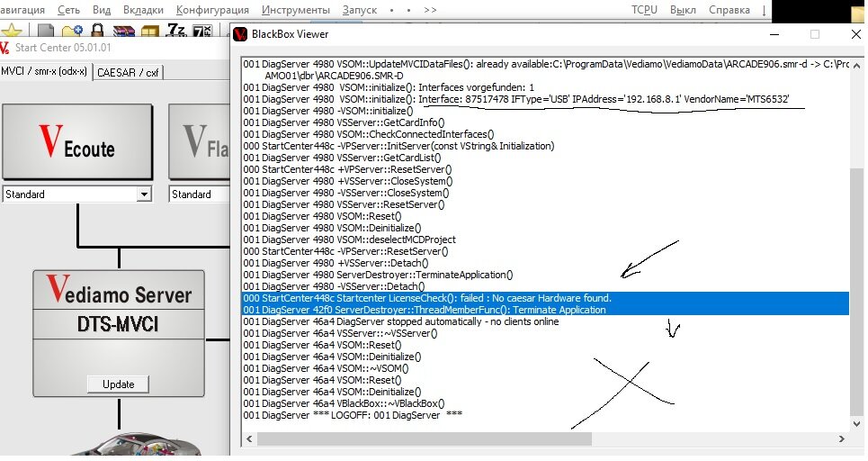Select log line 'VSServer::ResetServer()'
Image resolution: width=868 pixels, height=461 pixels.
545,204
